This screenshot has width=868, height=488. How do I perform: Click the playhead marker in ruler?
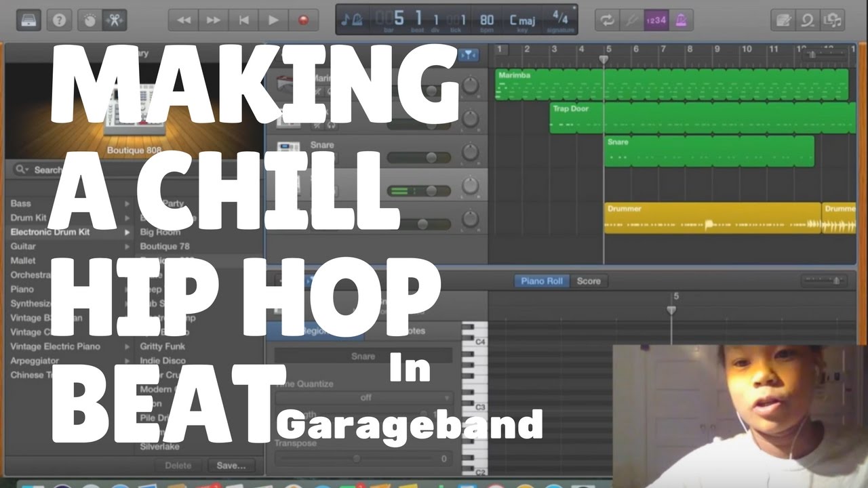pos(604,60)
